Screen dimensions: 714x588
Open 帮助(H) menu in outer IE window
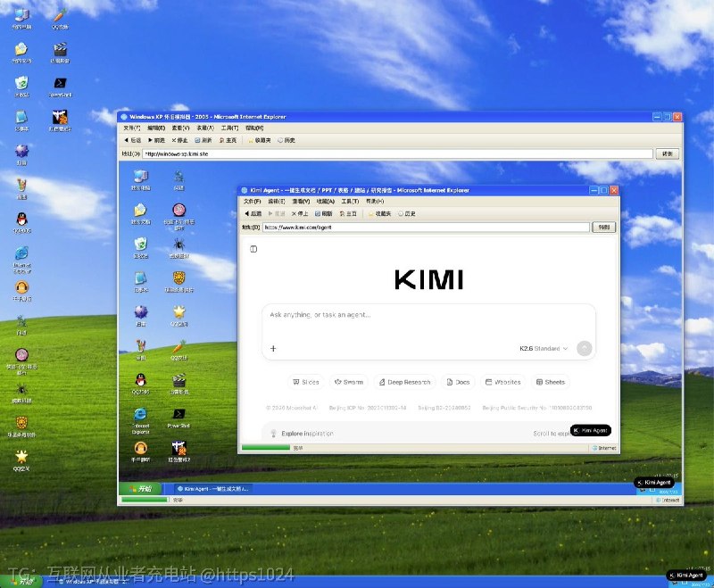[x=254, y=128]
